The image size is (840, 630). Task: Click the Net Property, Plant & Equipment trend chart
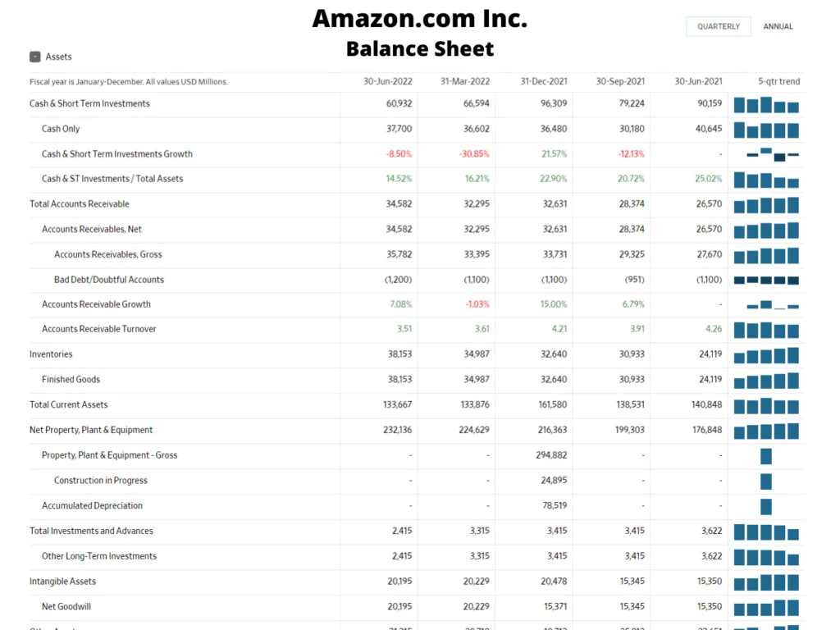tap(766, 431)
